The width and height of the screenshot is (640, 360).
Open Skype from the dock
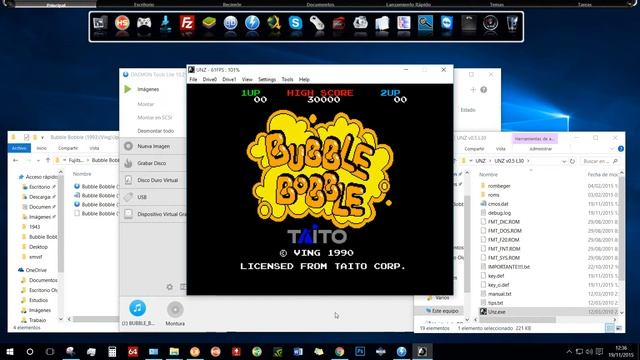295,23
